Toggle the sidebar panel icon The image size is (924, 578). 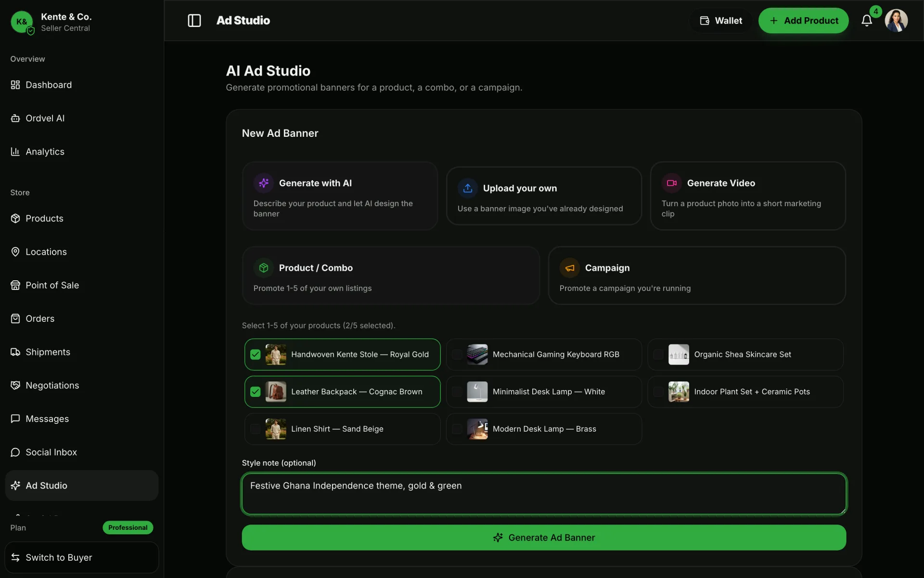[x=194, y=20]
